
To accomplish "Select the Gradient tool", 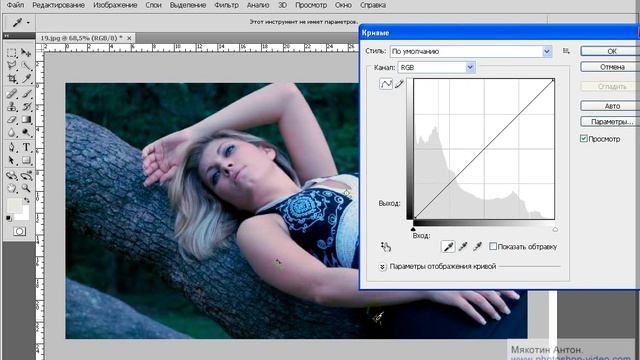I will tap(26, 120).
